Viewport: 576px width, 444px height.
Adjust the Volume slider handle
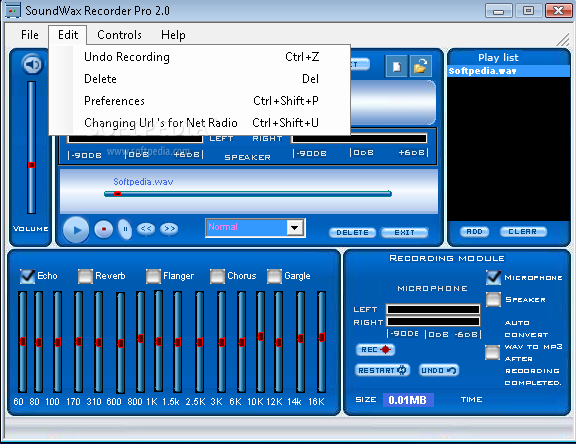click(32, 165)
